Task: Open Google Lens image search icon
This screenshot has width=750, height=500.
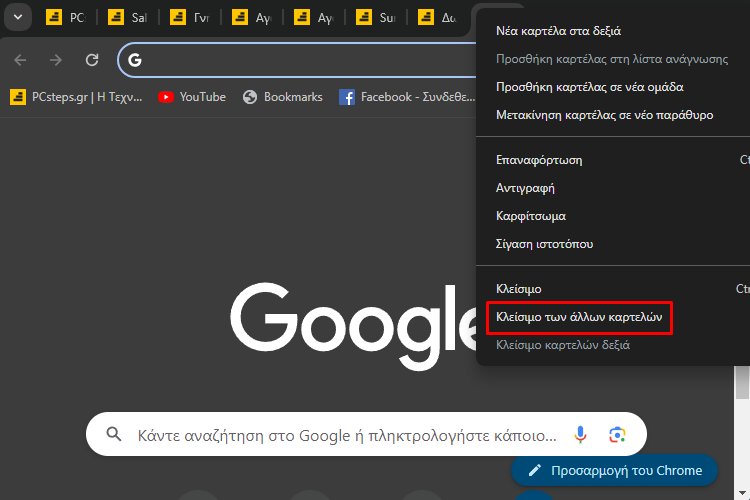Action: (x=617, y=434)
